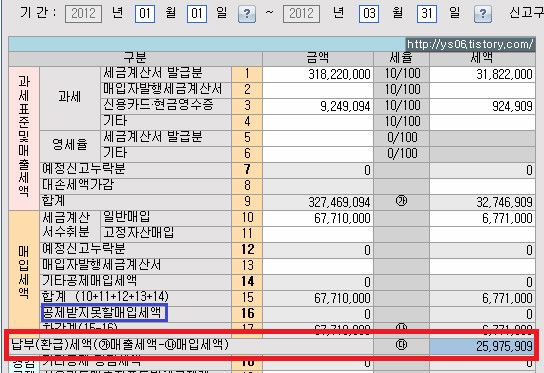
Task: Click the 신용카드·현금영수증 row label
Action: pos(158,105)
